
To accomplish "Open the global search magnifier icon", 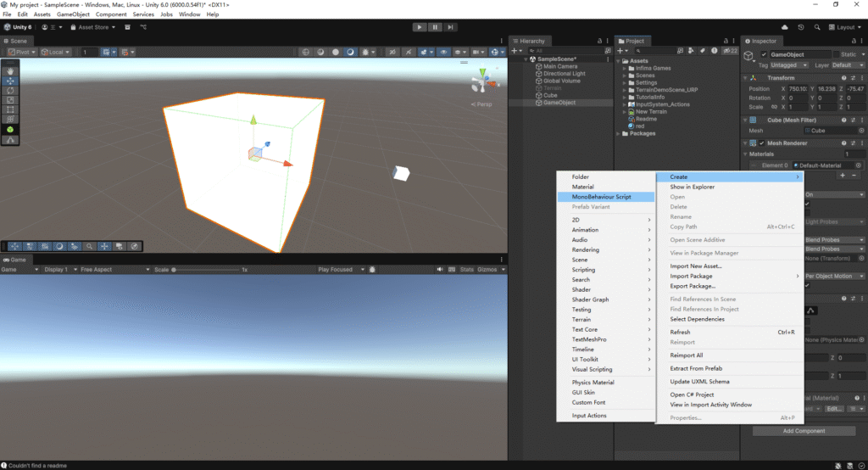I will (817, 27).
